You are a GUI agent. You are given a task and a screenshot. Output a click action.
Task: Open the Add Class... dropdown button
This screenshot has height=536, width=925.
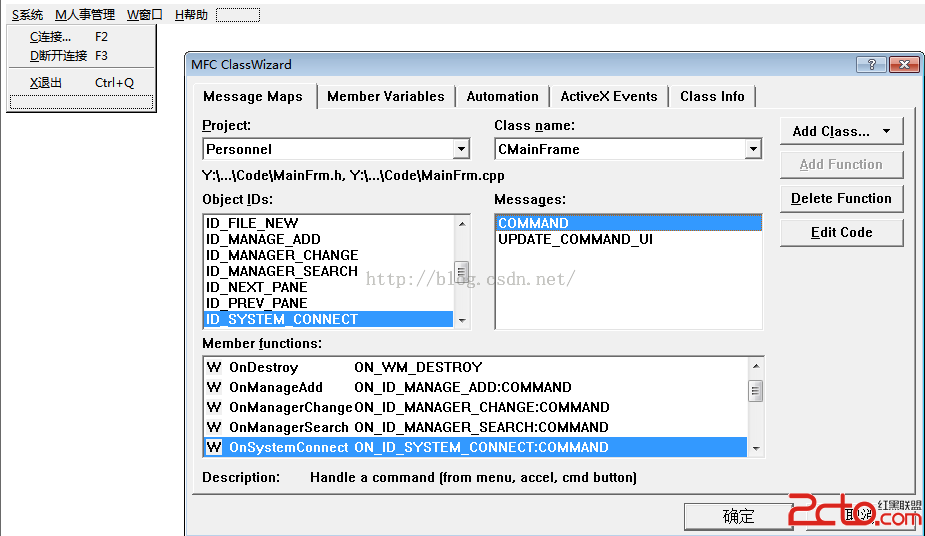coord(841,131)
